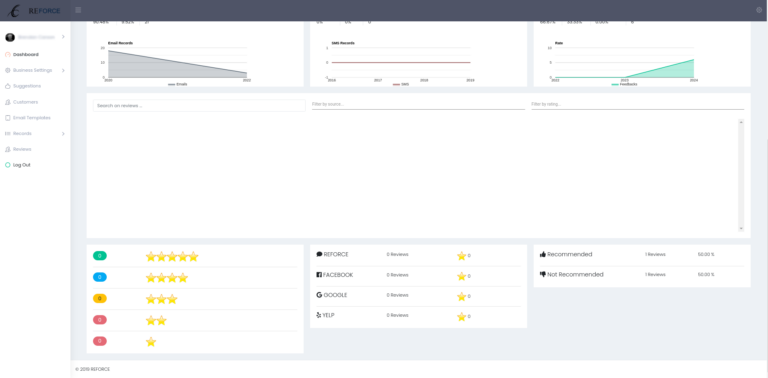Click the Yelp source icon
The height and width of the screenshot is (378, 768).
pyautogui.click(x=319, y=315)
